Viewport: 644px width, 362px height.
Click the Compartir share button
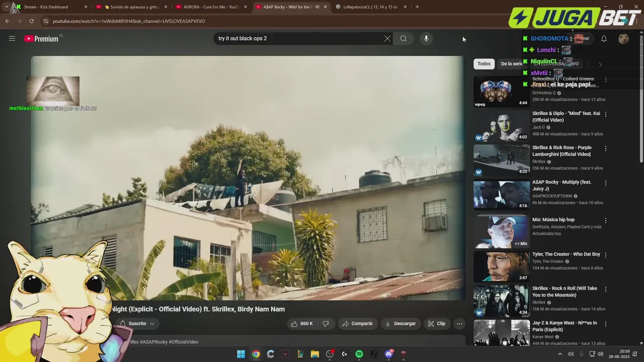coord(358,324)
